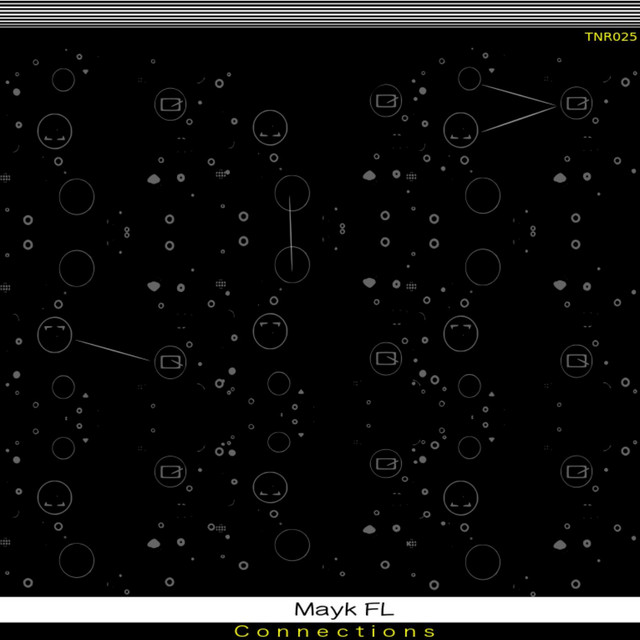The height and width of the screenshot is (640, 640).
Task: Click the square-icon circle where two lines converge
Action: (574, 102)
